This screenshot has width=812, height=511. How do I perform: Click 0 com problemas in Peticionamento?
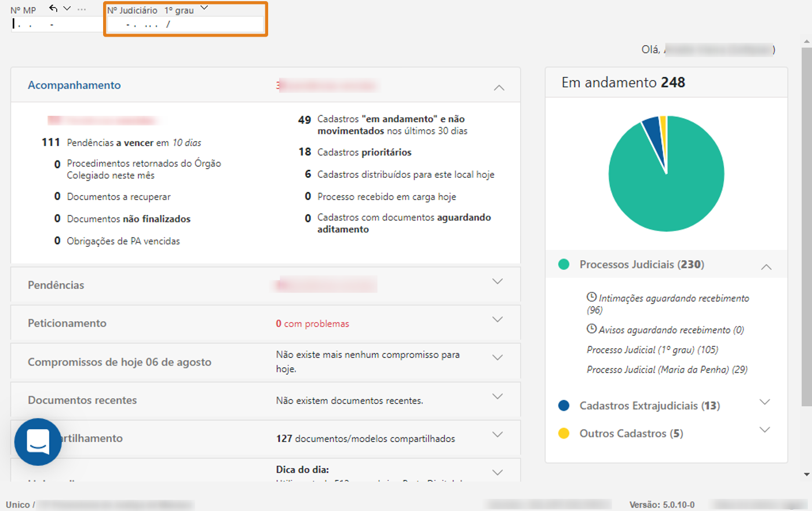313,324
